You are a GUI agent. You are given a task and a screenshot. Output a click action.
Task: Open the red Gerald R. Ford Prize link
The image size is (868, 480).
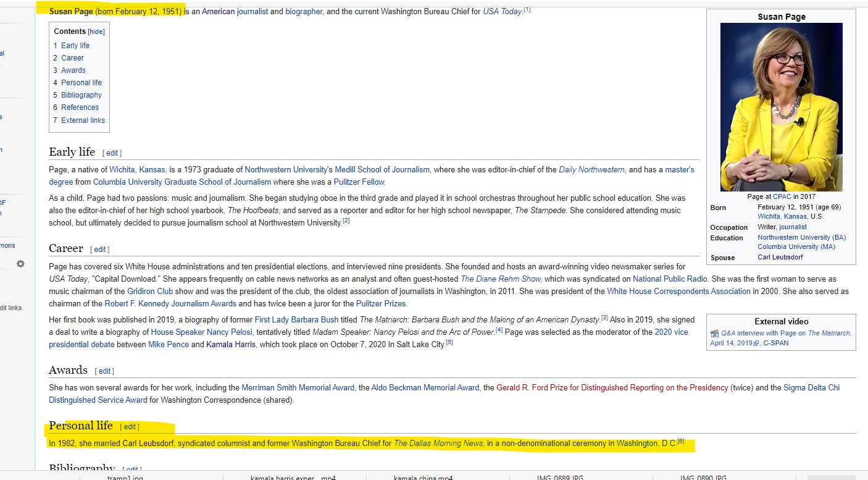click(612, 388)
